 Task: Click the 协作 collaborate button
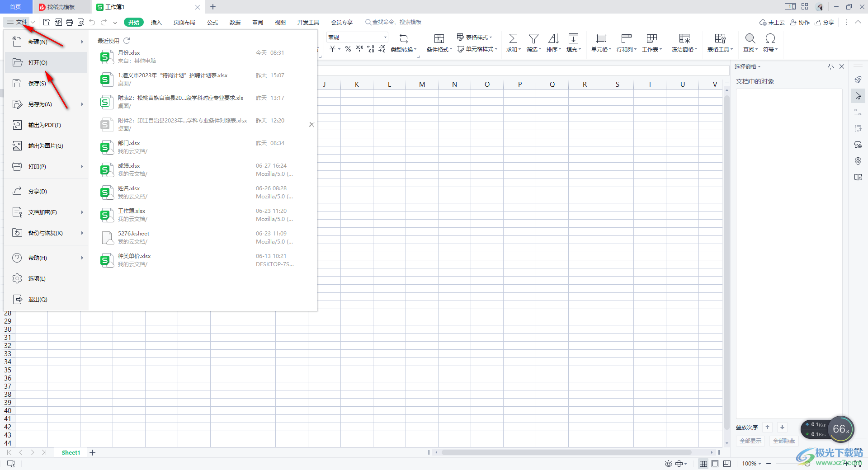point(800,22)
